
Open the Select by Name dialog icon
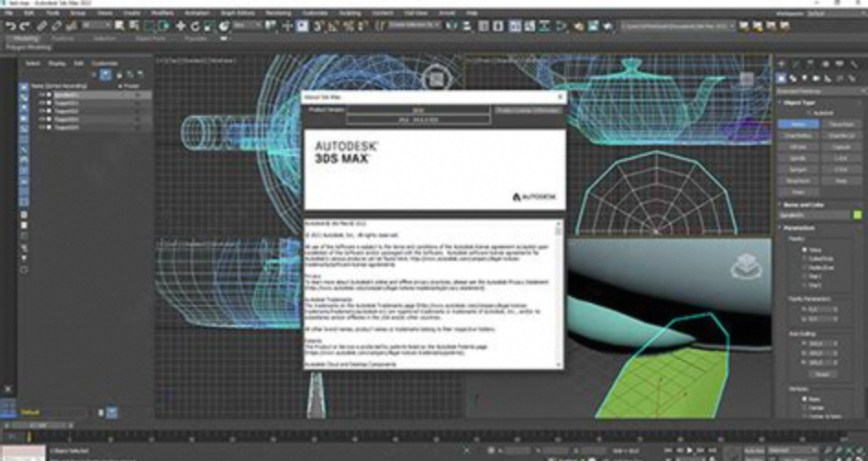[x=134, y=26]
